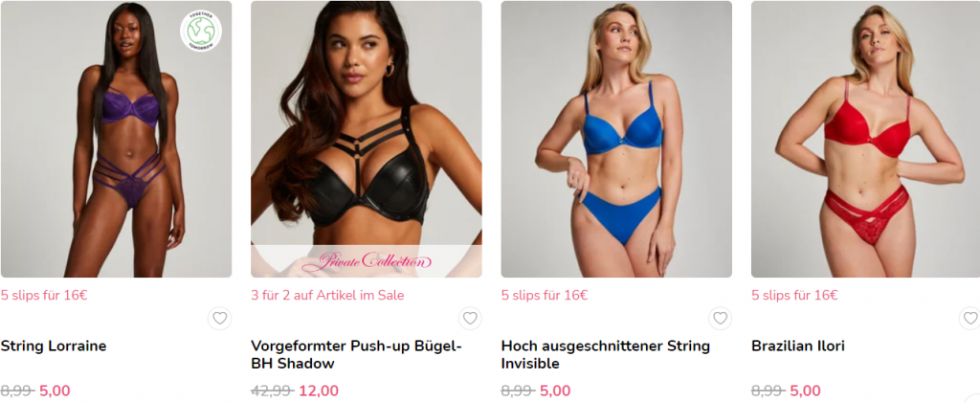Save Brazilian Ilori with heart icon
Screen dimensions: 980x402
tap(969, 318)
